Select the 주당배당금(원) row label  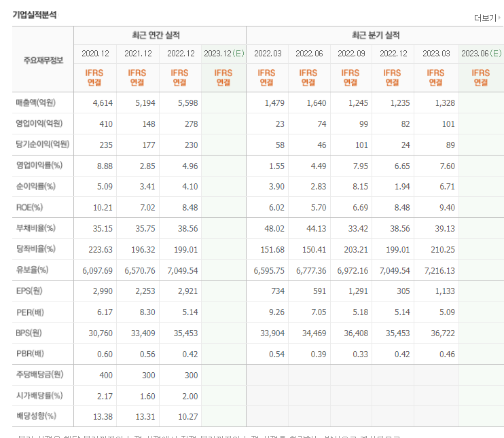coord(39,375)
